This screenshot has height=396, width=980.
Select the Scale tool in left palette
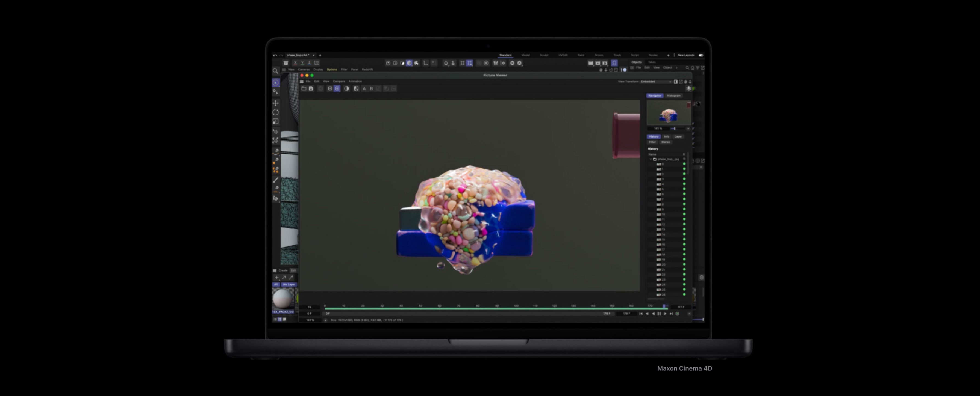pos(276,122)
